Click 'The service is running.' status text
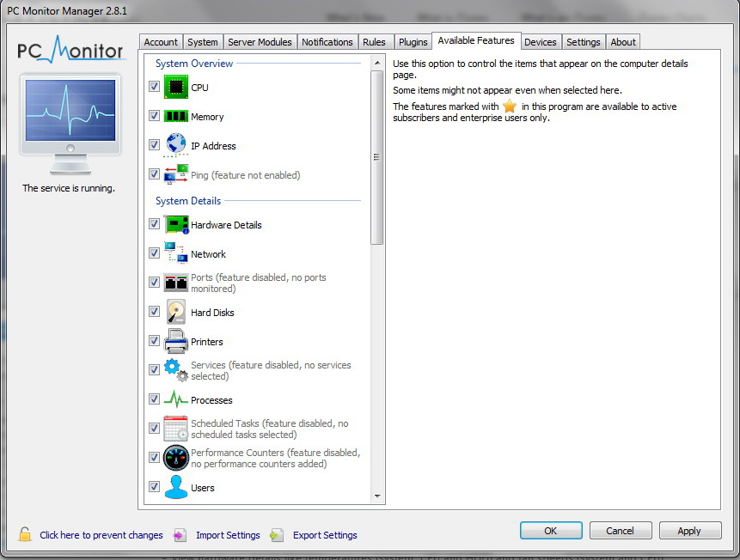740x560 pixels. [69, 188]
